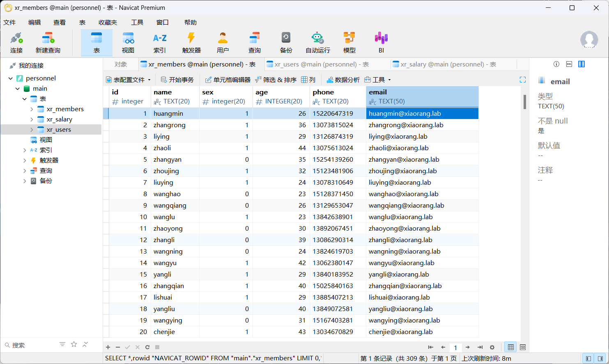Click the 视图 node in the tree
This screenshot has width=609, height=364.
[x=46, y=140]
